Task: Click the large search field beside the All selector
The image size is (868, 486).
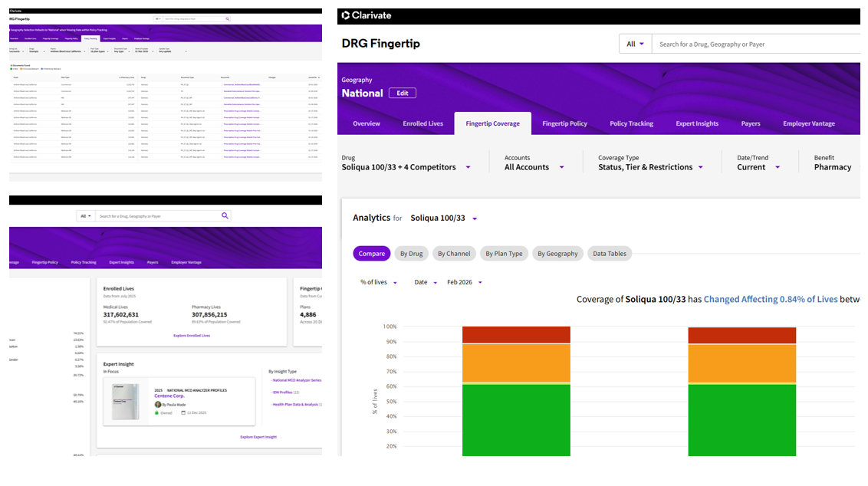Action: (x=755, y=44)
